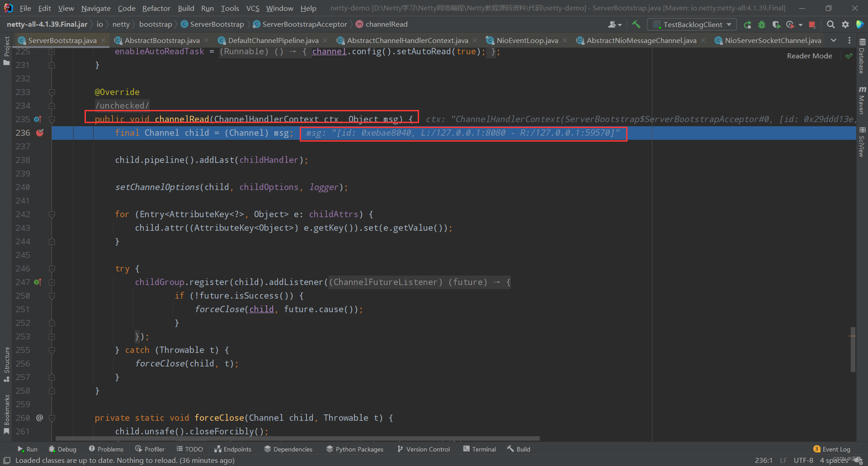Click the 236:1 caret position indicator
Image resolution: width=868 pixels, height=466 pixels.
tap(764, 460)
